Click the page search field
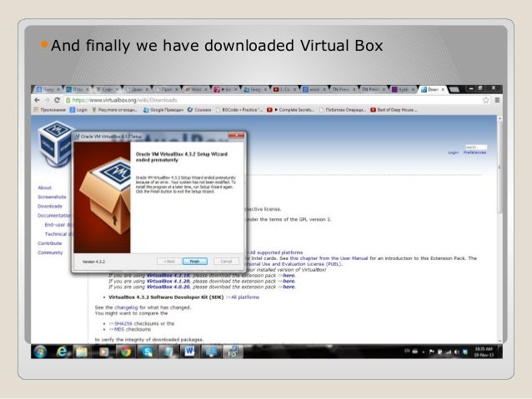This screenshot has height=399, width=532. (475, 147)
